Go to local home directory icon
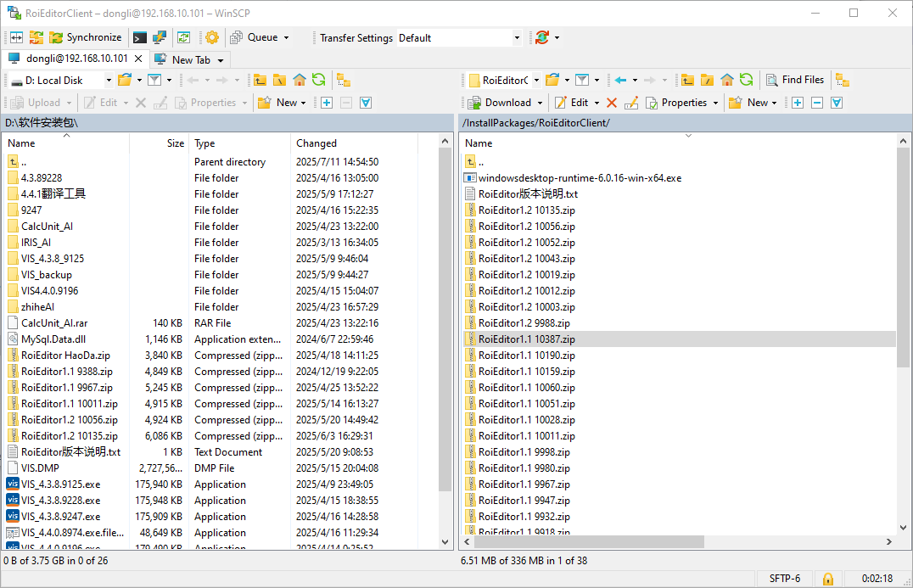 tap(300, 80)
